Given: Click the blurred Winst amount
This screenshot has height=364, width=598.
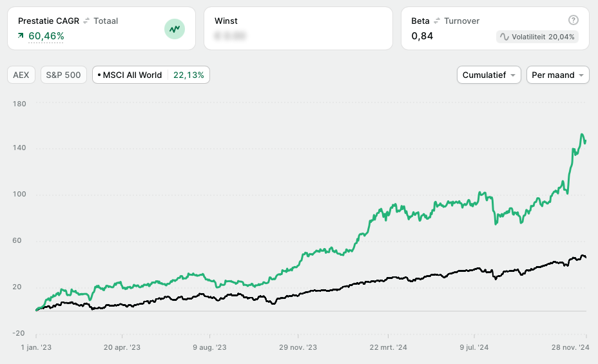Looking at the screenshot, I should [x=230, y=37].
